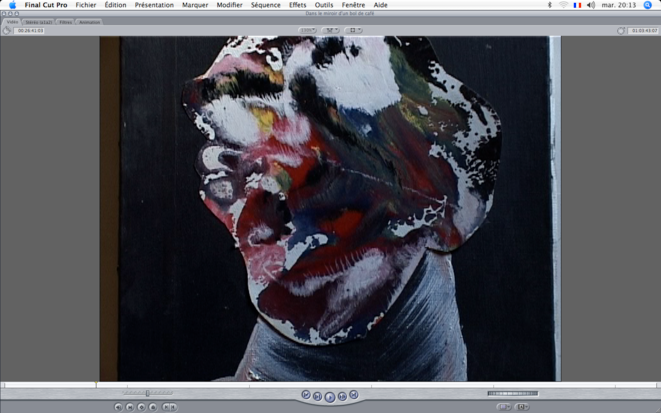Set the In point with Mark In

pyautogui.click(x=166, y=407)
